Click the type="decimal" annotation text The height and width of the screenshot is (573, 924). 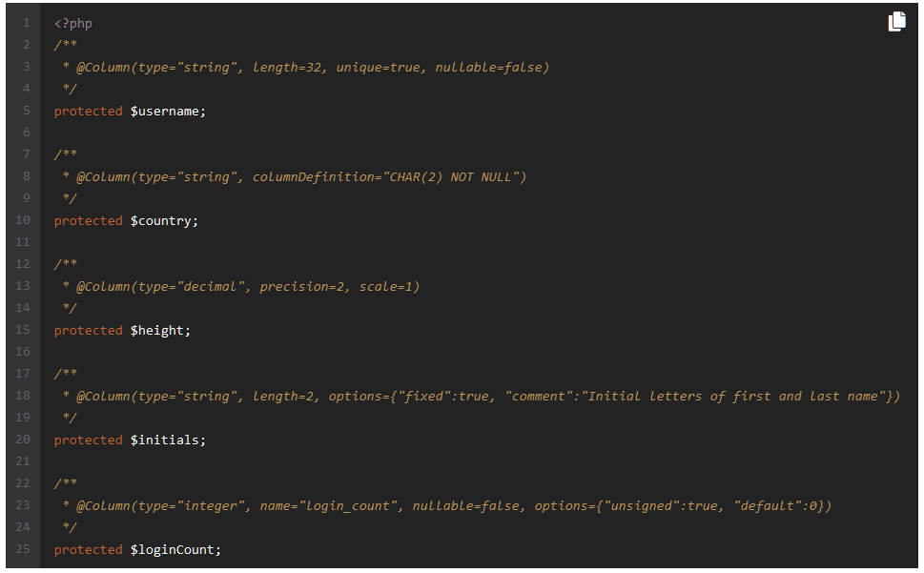click(192, 287)
